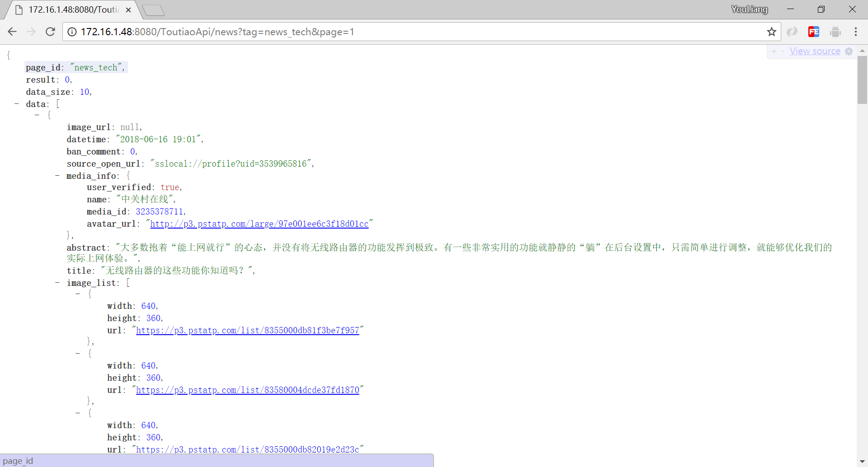Image resolution: width=868 pixels, height=467 pixels.
Task: Open the Chrome three-dot menu
Action: (x=856, y=32)
